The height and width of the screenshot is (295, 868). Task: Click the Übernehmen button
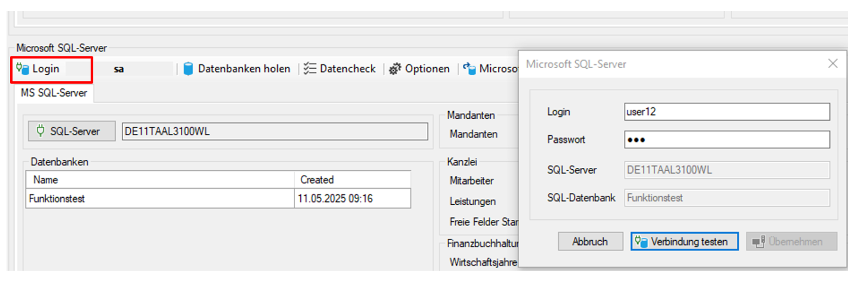pos(791,241)
